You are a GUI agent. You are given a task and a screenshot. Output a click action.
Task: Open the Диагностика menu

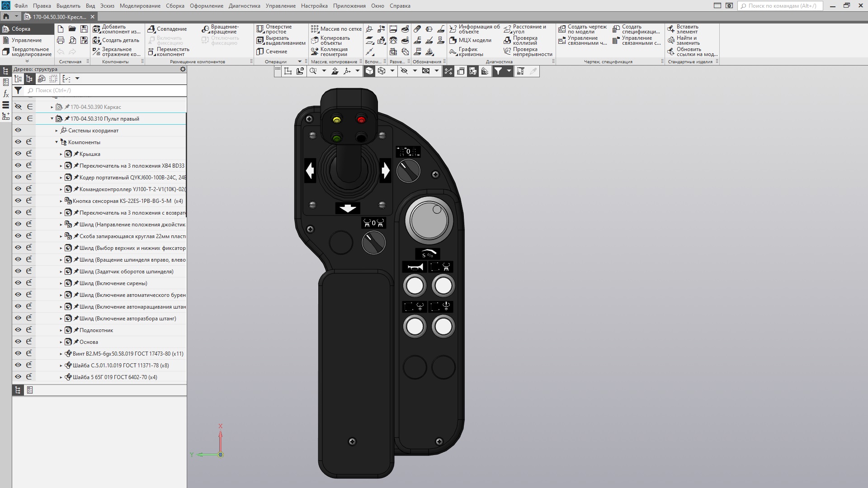pyautogui.click(x=244, y=6)
